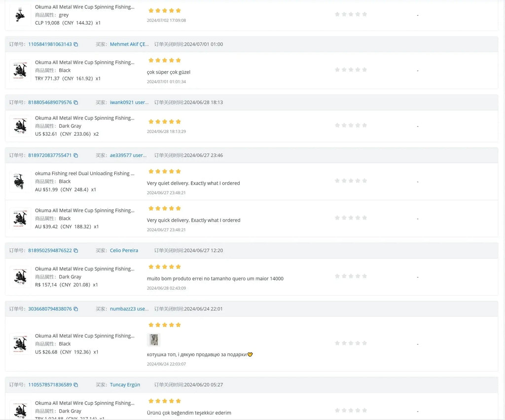Click empty reply stars for Mehmet Akif order
The width and height of the screenshot is (505, 420).
[351, 70]
